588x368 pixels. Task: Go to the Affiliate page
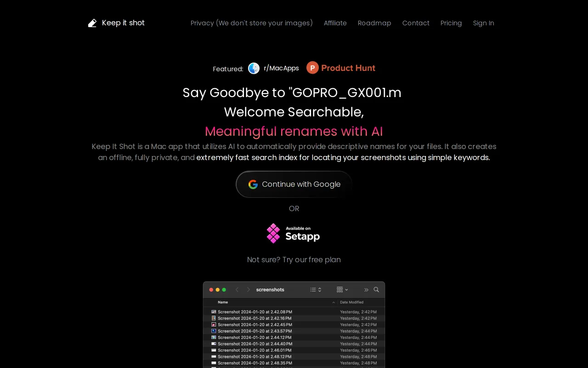click(x=335, y=23)
